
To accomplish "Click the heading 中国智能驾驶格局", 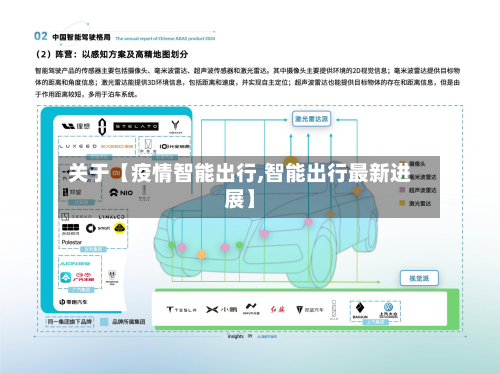I will [x=81, y=37].
